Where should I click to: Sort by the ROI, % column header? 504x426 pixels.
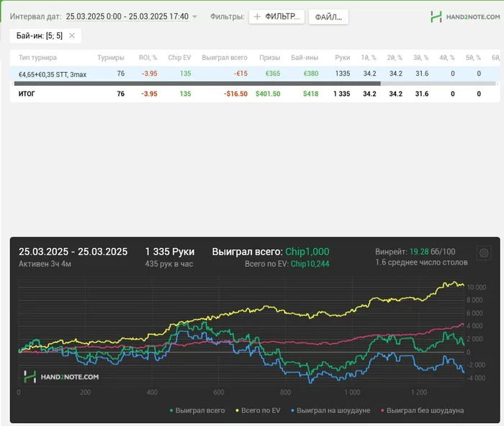[x=148, y=57]
